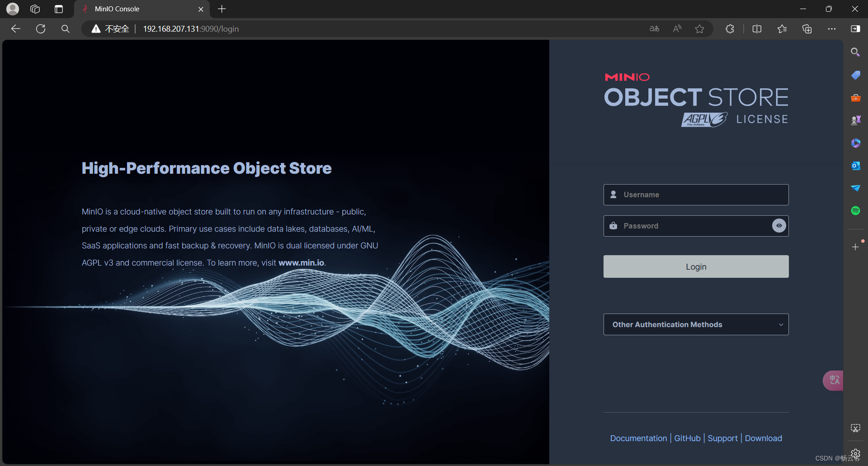Go back with the browser back arrow
The height and width of the screenshot is (466, 868).
[16, 29]
